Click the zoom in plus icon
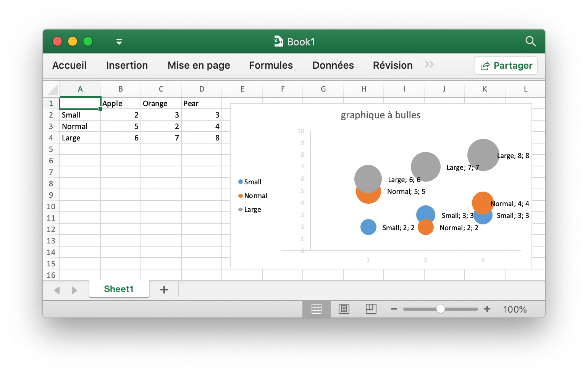Image resolution: width=588 pixels, height=374 pixels. coord(487,309)
